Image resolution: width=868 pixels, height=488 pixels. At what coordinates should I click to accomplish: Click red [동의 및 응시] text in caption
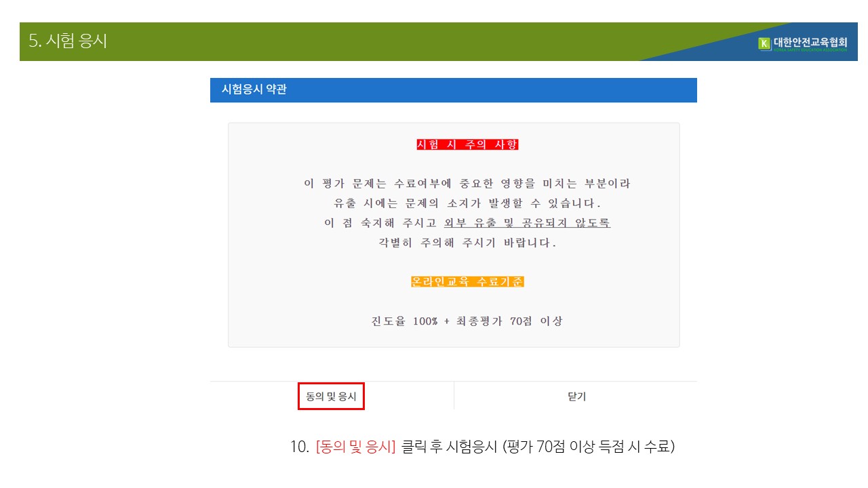coord(355,447)
